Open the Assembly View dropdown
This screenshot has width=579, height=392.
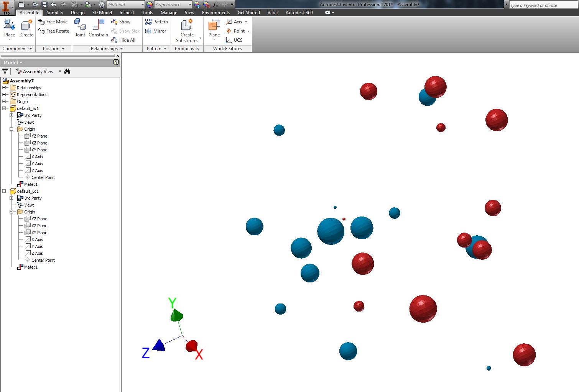[60, 71]
